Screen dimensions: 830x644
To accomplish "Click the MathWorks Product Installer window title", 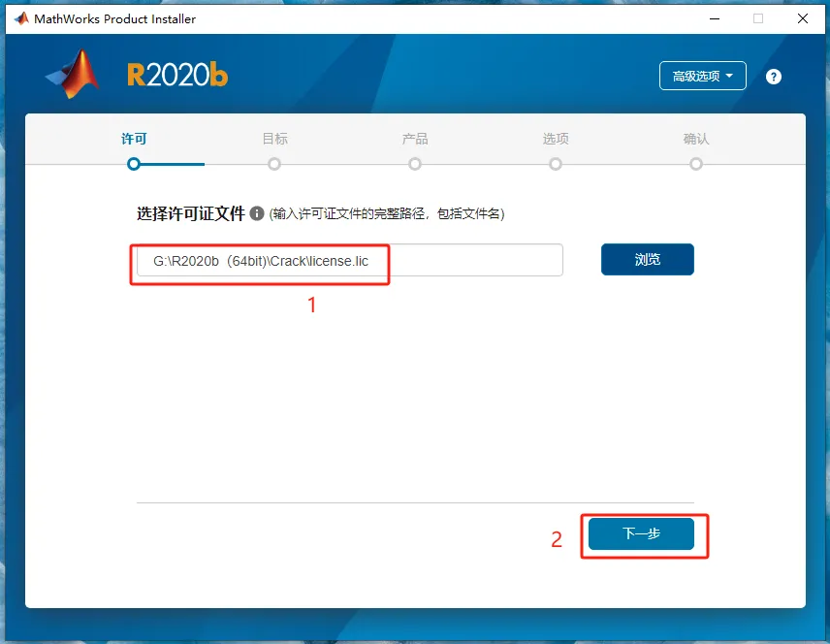I will tap(114, 19).
